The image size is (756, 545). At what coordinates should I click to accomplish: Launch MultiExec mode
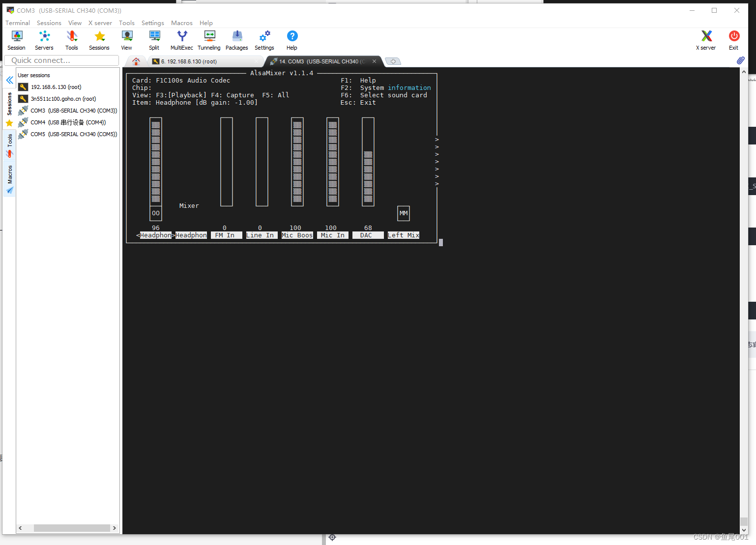click(181, 39)
